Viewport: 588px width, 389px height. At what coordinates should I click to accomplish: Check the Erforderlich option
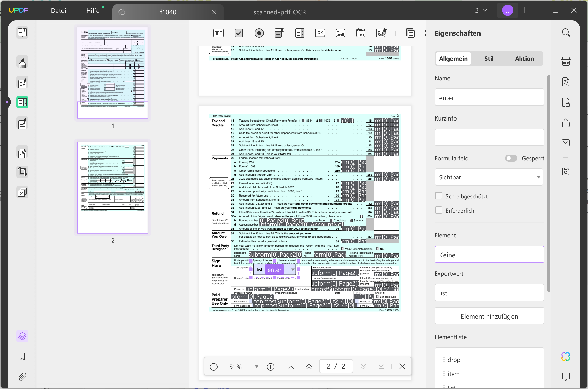(438, 210)
